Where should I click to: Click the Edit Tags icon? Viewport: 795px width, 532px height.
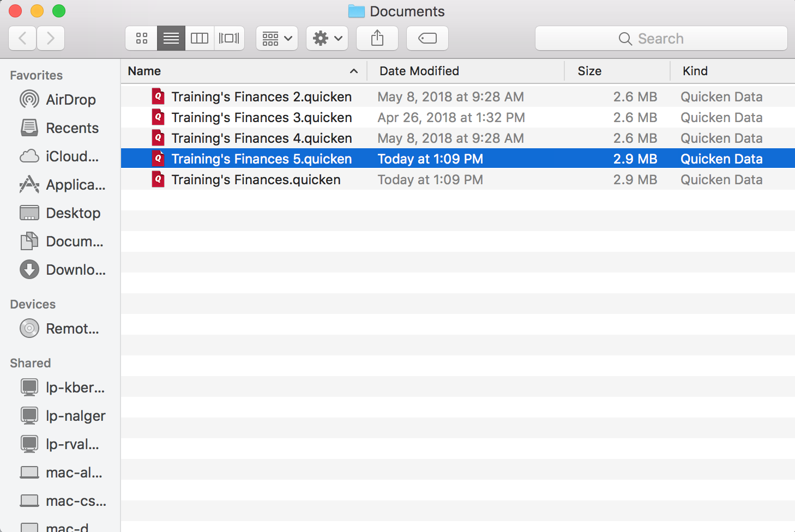pyautogui.click(x=427, y=38)
